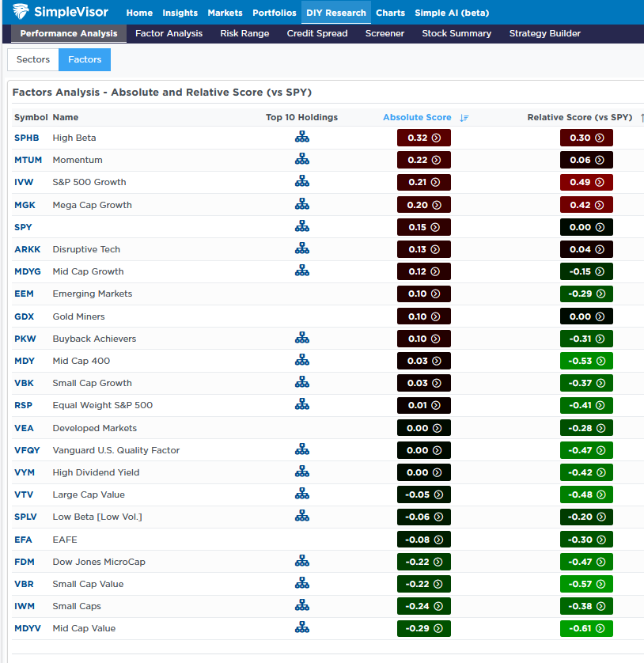The height and width of the screenshot is (663, 644).
Task: Switch to the Sectors toggle
Action: [32, 59]
